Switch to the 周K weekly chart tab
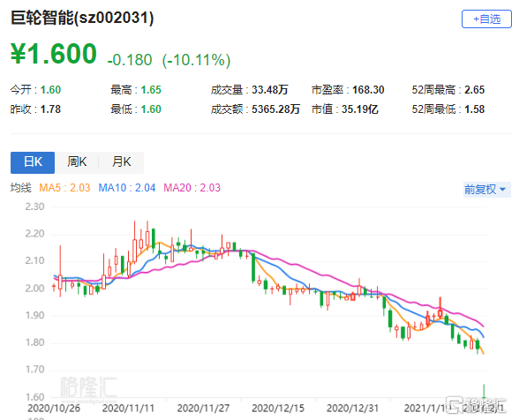The image size is (512, 420). 77,162
